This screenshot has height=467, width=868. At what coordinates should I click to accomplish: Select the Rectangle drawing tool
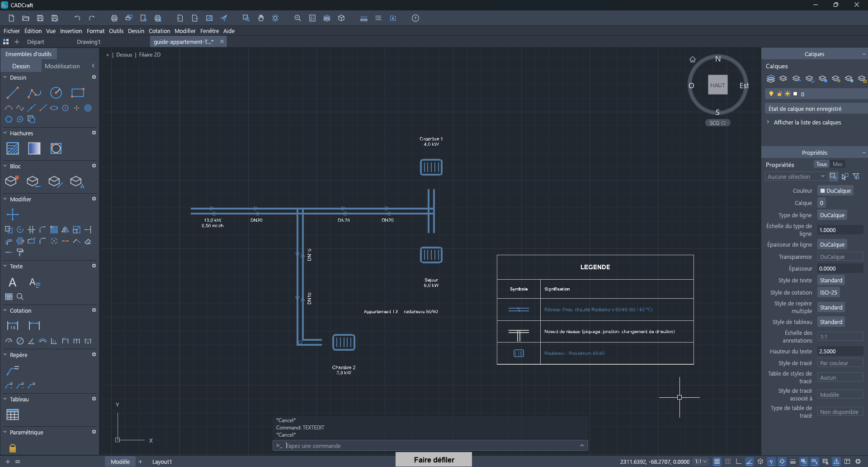[78, 93]
